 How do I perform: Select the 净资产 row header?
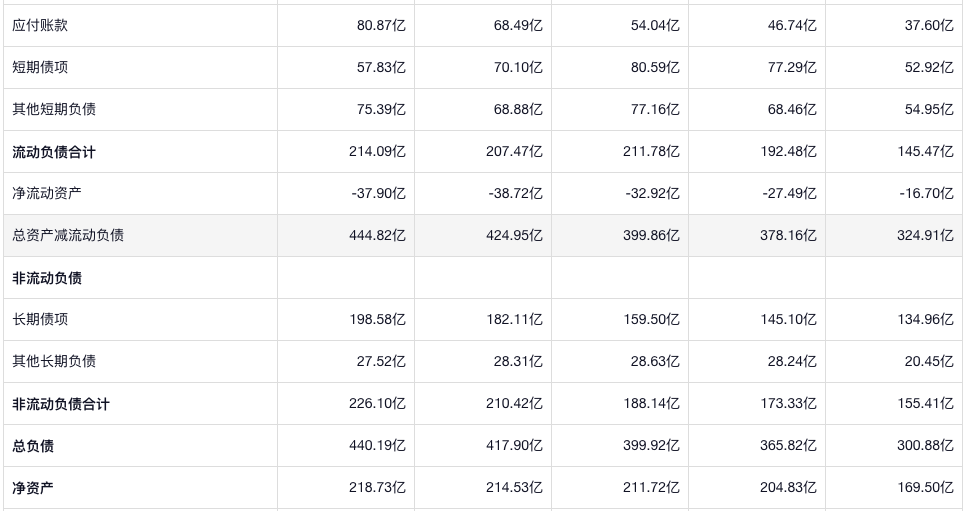[x=33, y=488]
